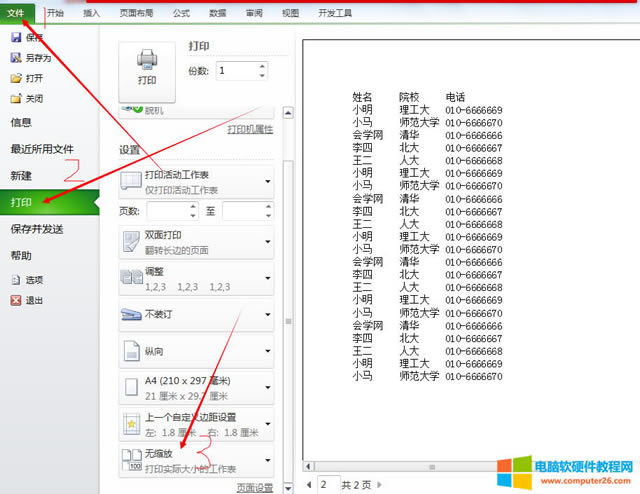
Task: Click the Open folder icon
Action: (x=16, y=78)
